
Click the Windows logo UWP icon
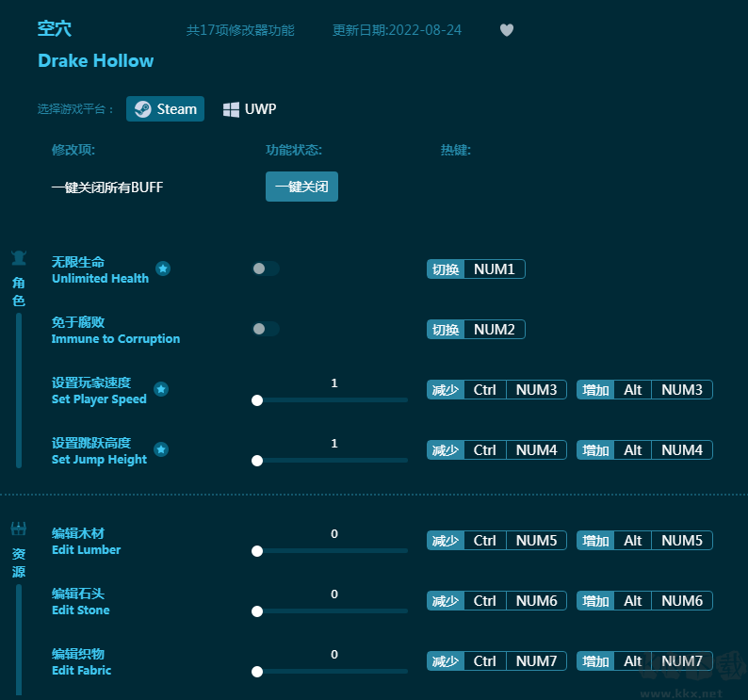[231, 109]
